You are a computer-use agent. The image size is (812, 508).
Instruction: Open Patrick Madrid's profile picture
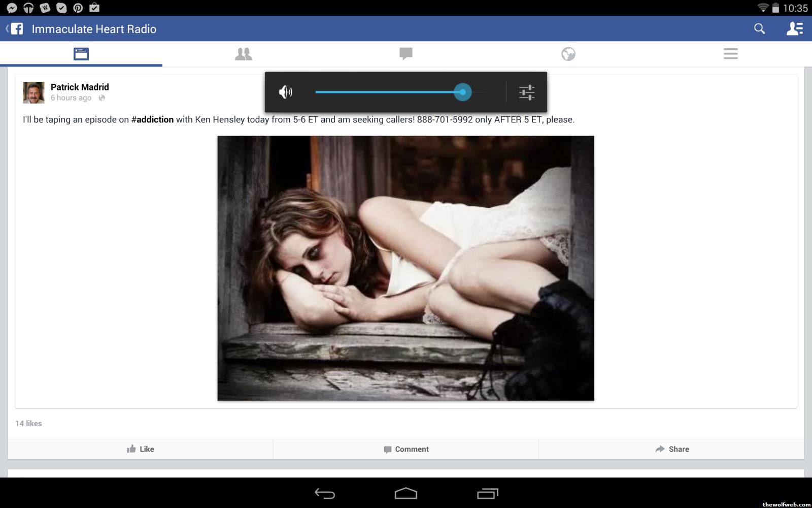click(33, 92)
